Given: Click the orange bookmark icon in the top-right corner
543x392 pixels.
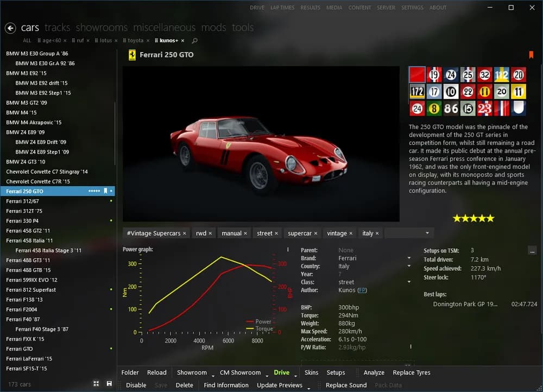Looking at the screenshot, I should pos(532,54).
